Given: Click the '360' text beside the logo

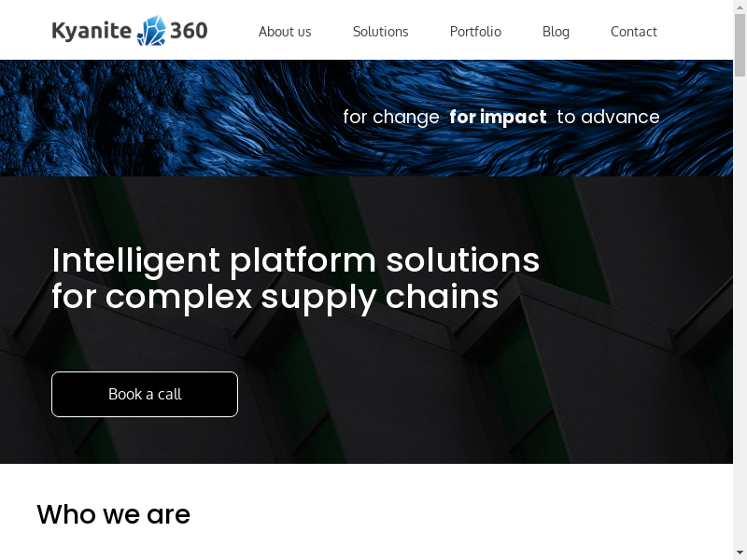Looking at the screenshot, I should click(x=189, y=31).
